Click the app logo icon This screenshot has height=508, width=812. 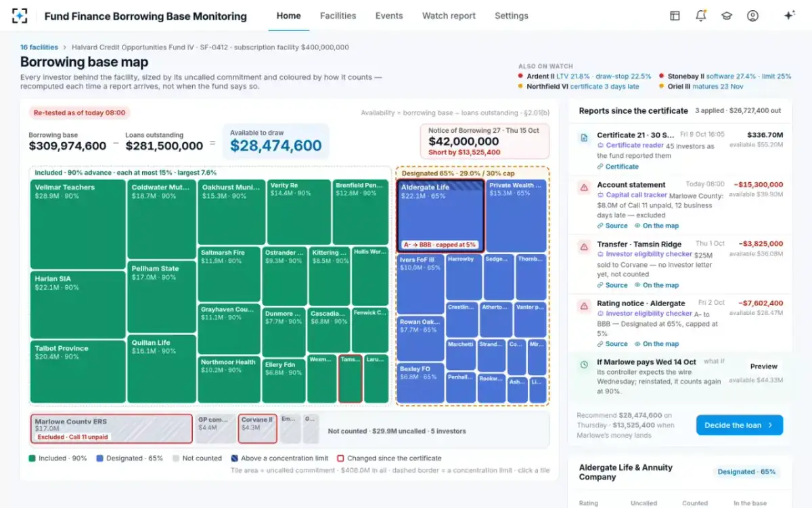click(20, 16)
